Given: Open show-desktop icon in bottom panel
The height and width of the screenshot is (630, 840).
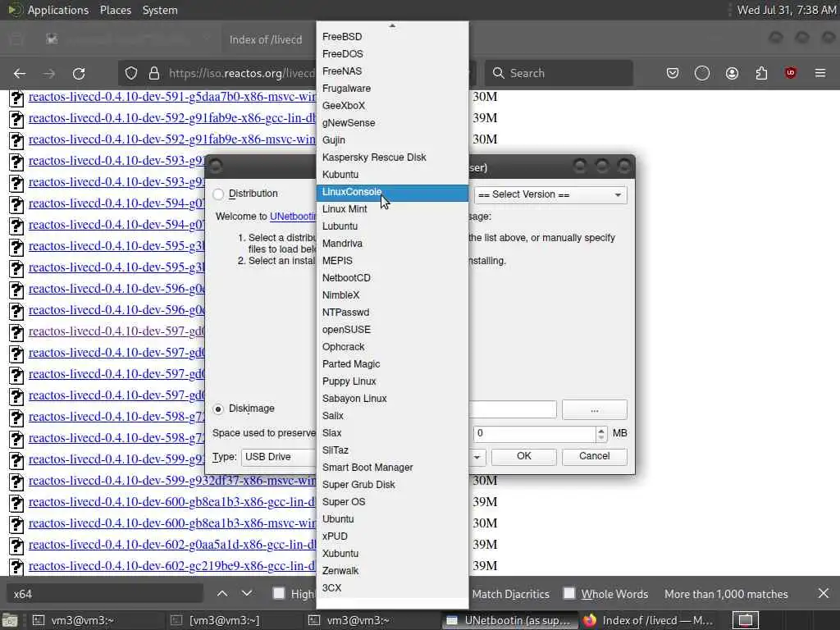Looking at the screenshot, I should pyautogui.click(x=10, y=620).
